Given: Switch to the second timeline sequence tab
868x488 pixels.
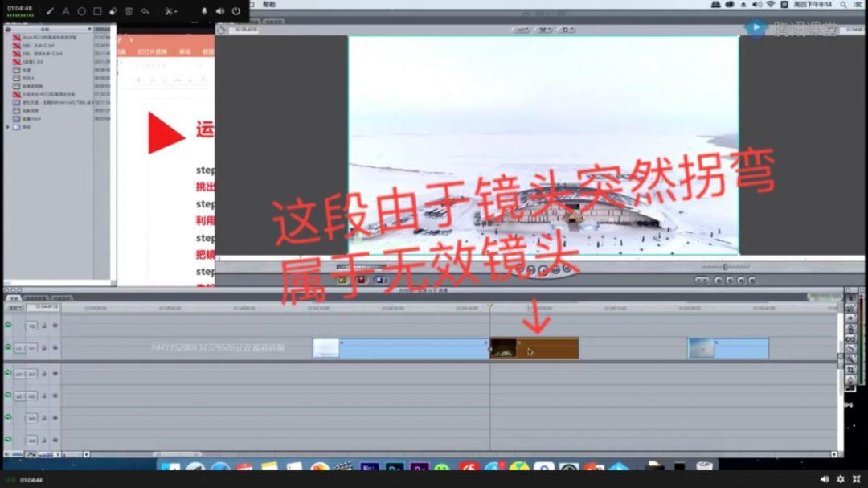Looking at the screenshot, I should click(x=36, y=298).
